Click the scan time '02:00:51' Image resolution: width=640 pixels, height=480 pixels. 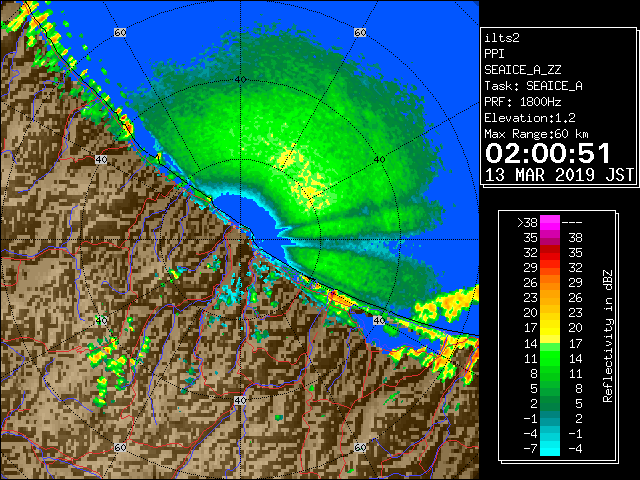pos(547,153)
